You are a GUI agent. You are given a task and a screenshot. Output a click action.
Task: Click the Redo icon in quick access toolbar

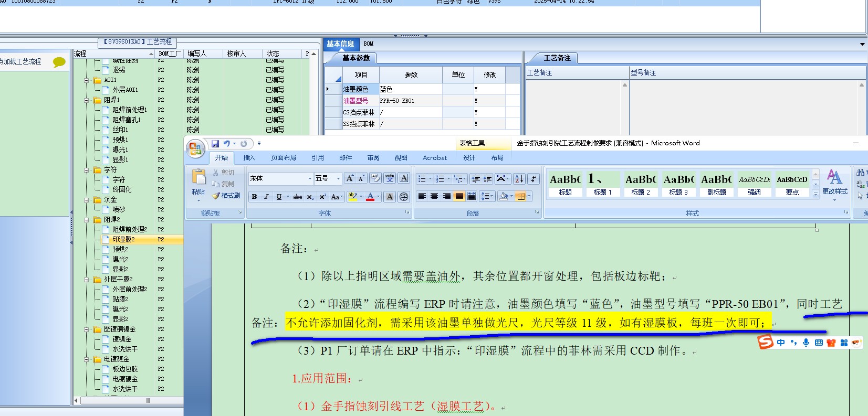click(244, 143)
